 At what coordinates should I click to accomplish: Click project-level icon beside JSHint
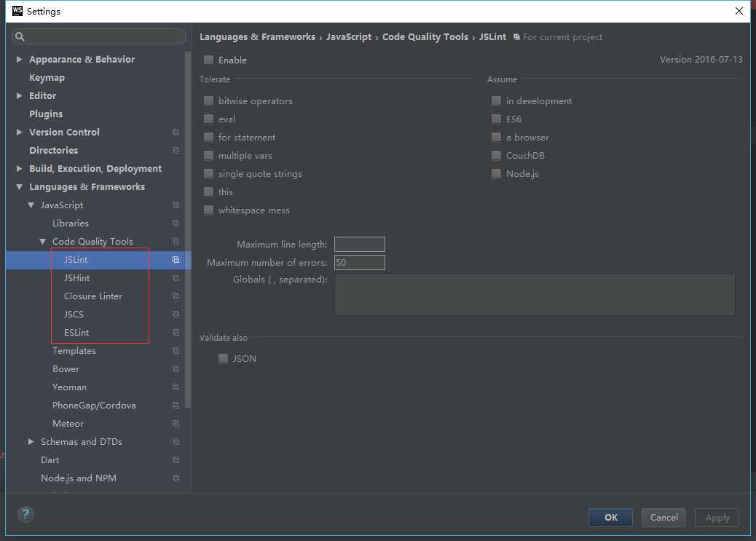pos(176,278)
